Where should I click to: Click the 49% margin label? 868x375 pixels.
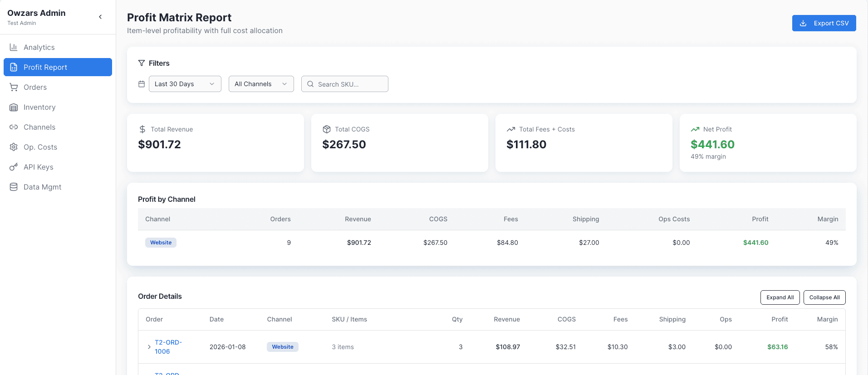pos(708,156)
